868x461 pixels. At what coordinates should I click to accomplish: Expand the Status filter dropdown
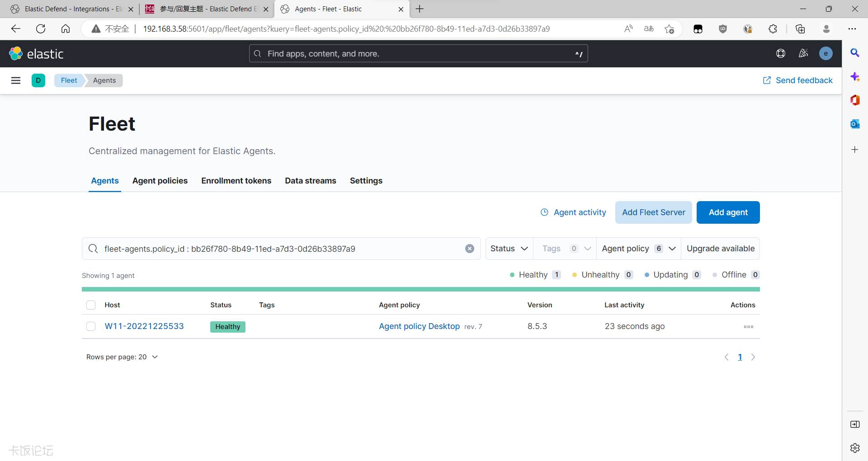click(509, 249)
